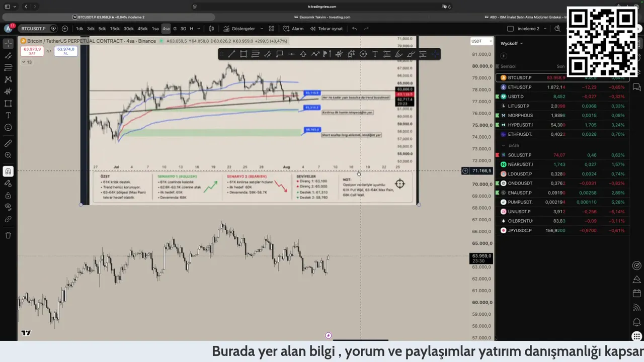This screenshot has width=644, height=362.
Task: Select callout tool in floating toolbar
Action: (280, 54)
